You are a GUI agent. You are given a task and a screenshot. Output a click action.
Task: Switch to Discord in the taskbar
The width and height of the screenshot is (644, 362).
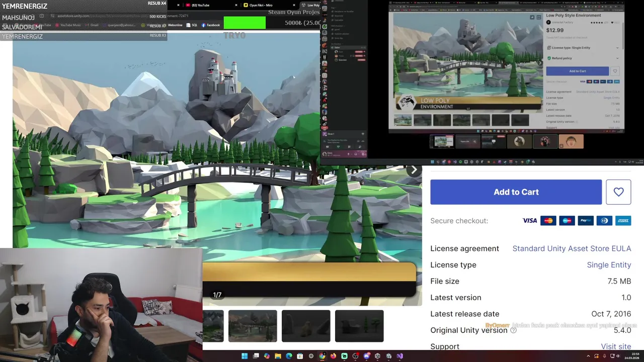(x=366, y=356)
